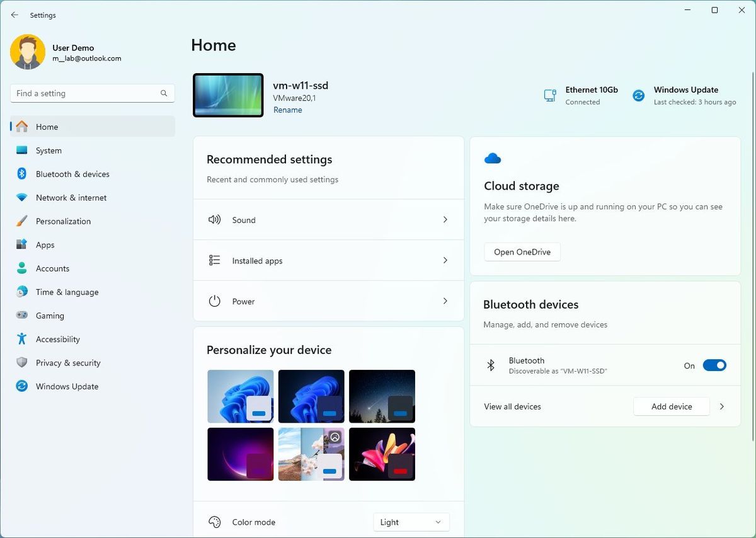Select Home in the navigation pane
Viewport: 756px width, 538px height.
coord(47,127)
